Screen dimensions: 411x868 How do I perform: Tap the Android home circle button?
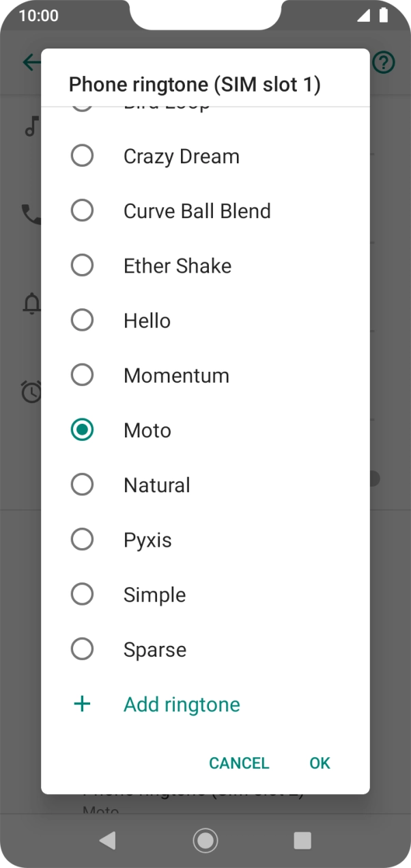tap(205, 840)
